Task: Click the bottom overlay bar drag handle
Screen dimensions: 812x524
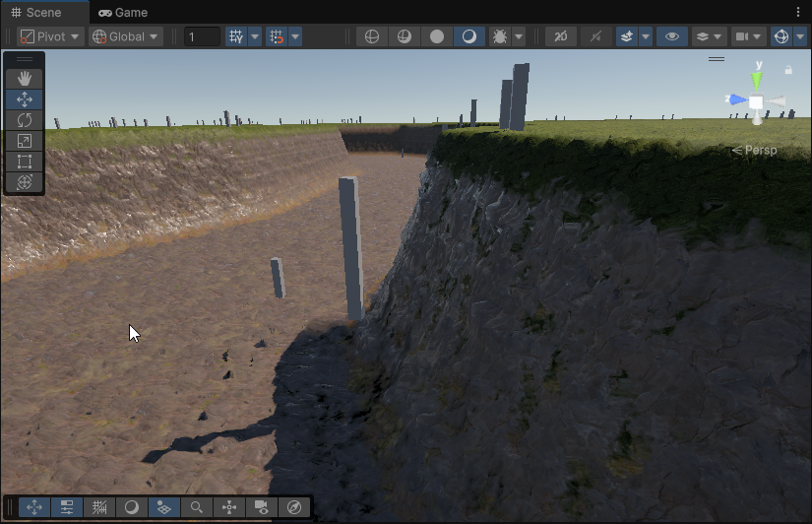Action: pos(9,507)
